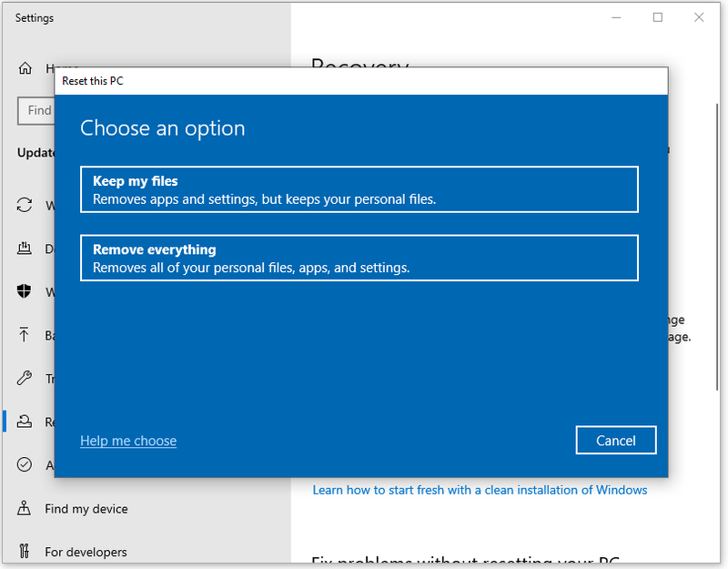Click the For developers icon
The image size is (728, 569).
pyautogui.click(x=25, y=552)
